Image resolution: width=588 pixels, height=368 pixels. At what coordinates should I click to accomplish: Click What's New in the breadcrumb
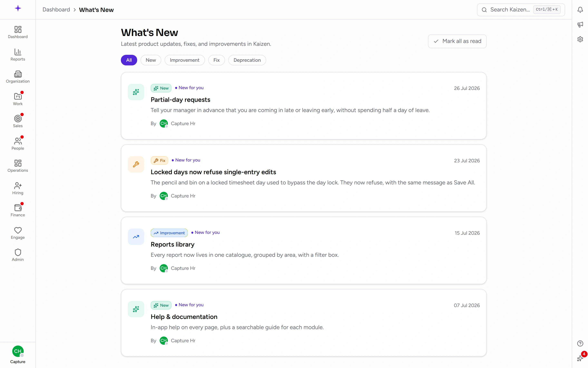(x=96, y=10)
